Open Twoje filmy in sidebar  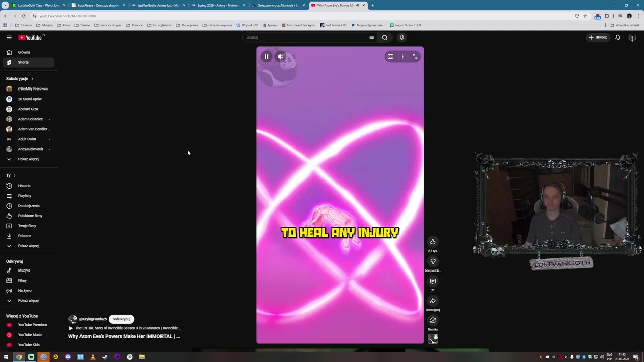pyautogui.click(x=28, y=226)
